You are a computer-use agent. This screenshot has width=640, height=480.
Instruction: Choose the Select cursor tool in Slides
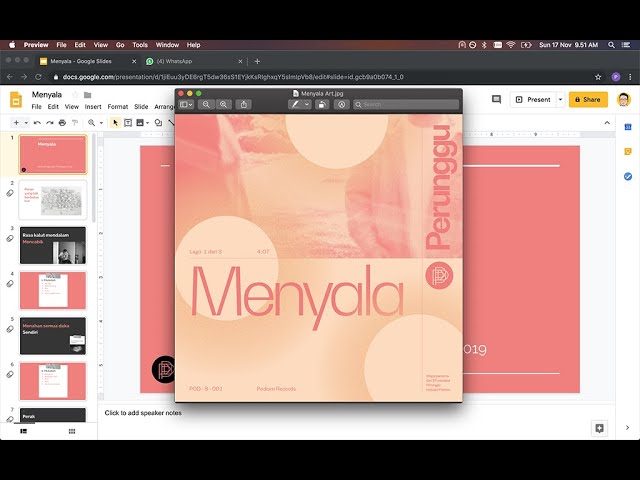(x=115, y=122)
